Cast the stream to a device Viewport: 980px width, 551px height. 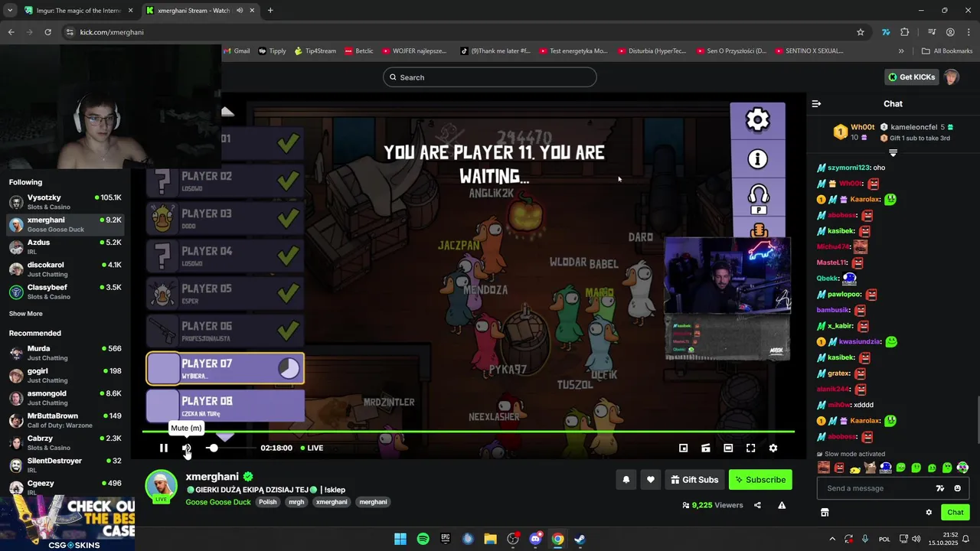click(x=706, y=448)
